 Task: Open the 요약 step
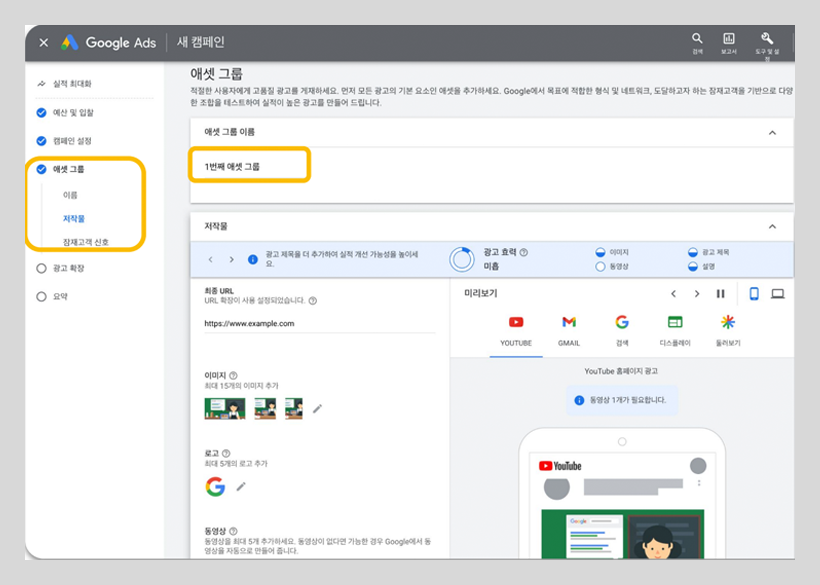tap(60, 296)
